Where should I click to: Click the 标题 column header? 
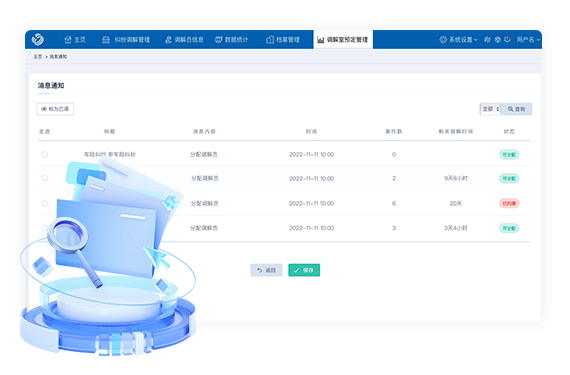[x=109, y=132]
